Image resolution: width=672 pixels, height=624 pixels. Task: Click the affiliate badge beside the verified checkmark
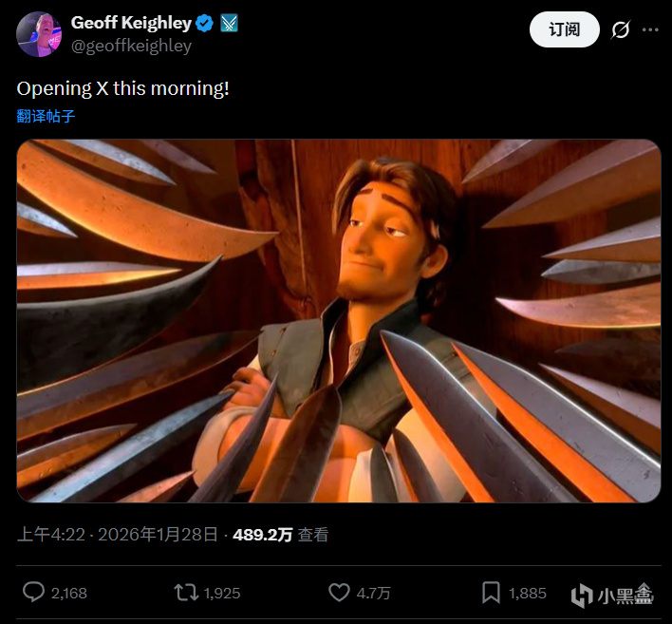coord(229,23)
